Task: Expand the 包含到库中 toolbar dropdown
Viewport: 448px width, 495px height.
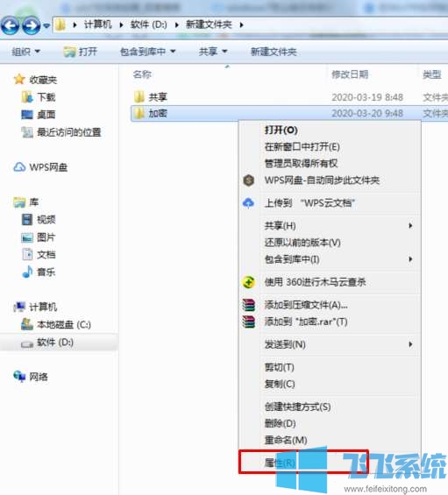Action: click(147, 52)
